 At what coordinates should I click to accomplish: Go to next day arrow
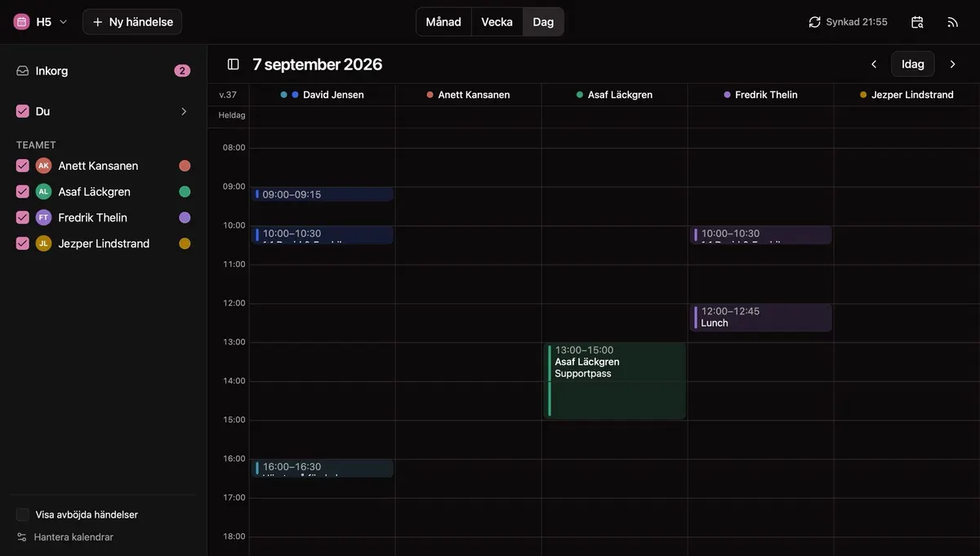(x=952, y=64)
